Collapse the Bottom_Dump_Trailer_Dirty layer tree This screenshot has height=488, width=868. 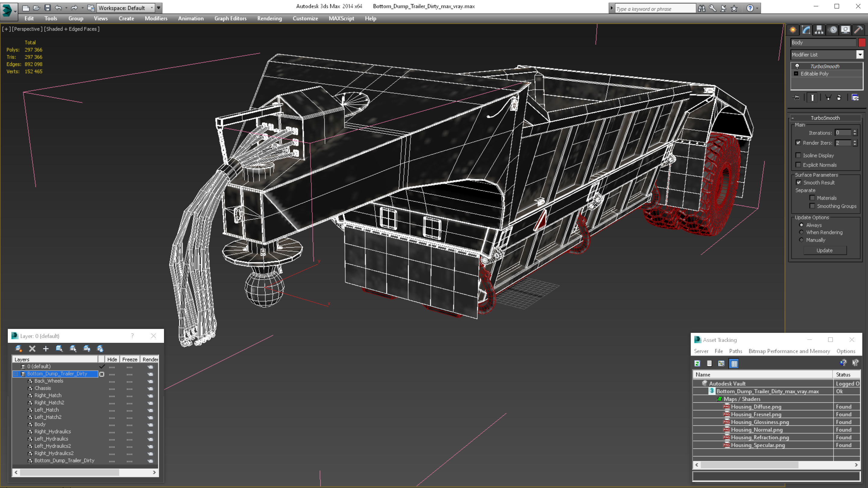(16, 374)
